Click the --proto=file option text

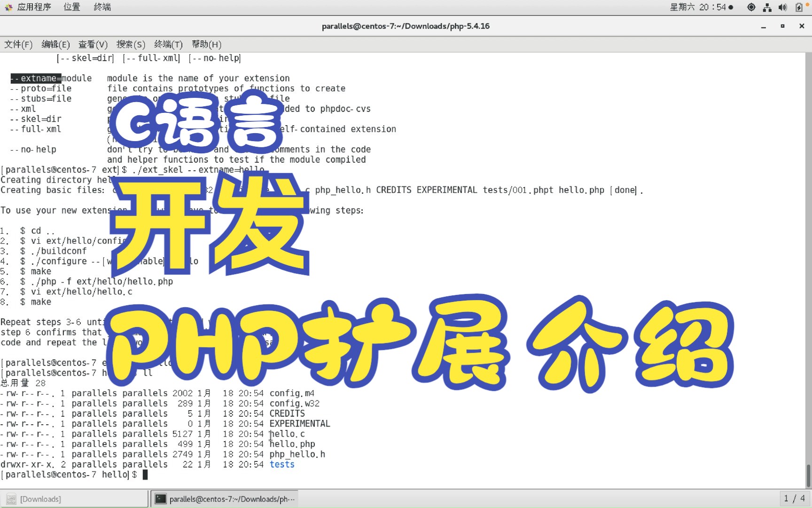[x=41, y=88]
